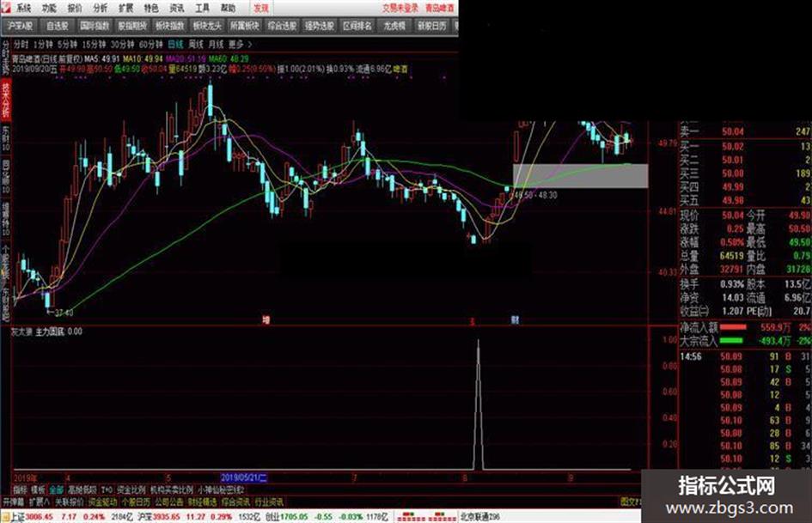812x523 pixels.
Task: Switch chart to 30分钟 period
Action: [122, 44]
